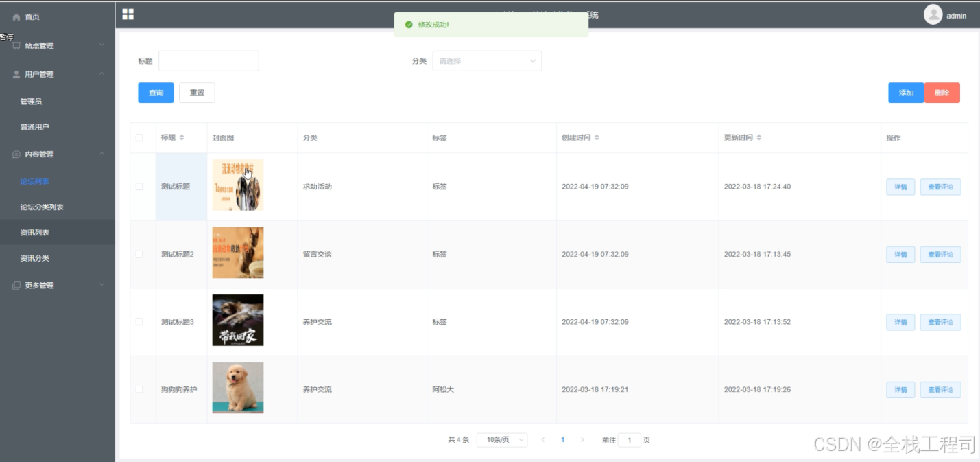Viewport: 980px width, 462px height.
Task: Sort by 更新时间 column arrows
Action: point(759,138)
